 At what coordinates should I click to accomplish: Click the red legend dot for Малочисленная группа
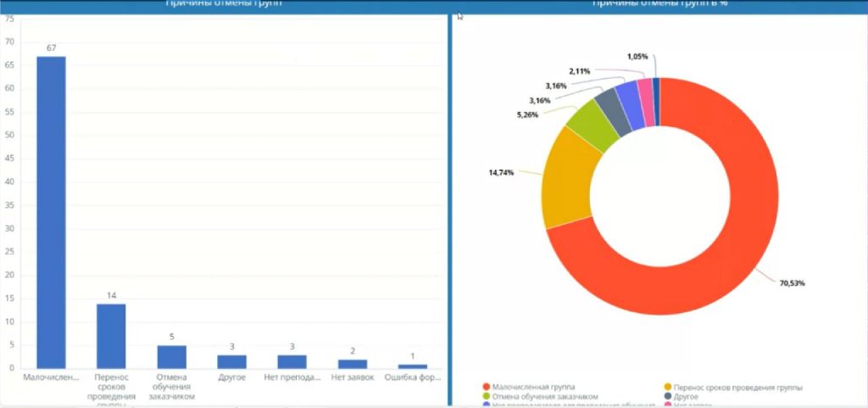(x=487, y=388)
